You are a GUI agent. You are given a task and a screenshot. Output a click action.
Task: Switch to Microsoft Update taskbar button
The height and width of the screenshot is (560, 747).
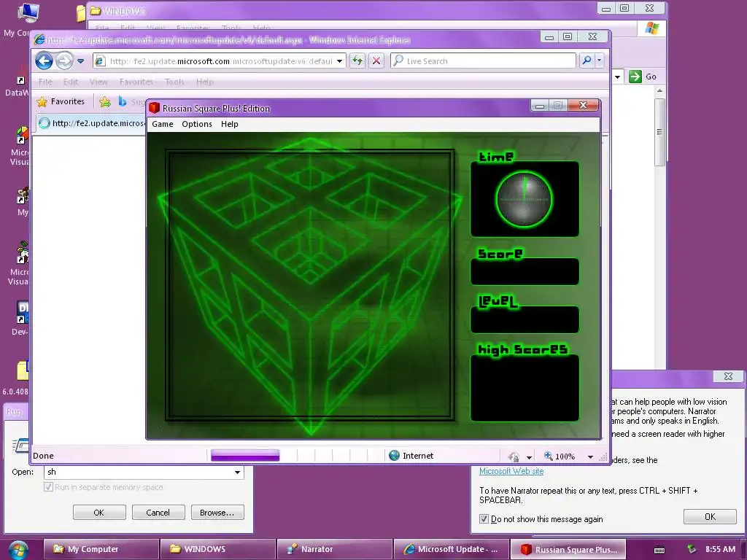[x=451, y=549]
